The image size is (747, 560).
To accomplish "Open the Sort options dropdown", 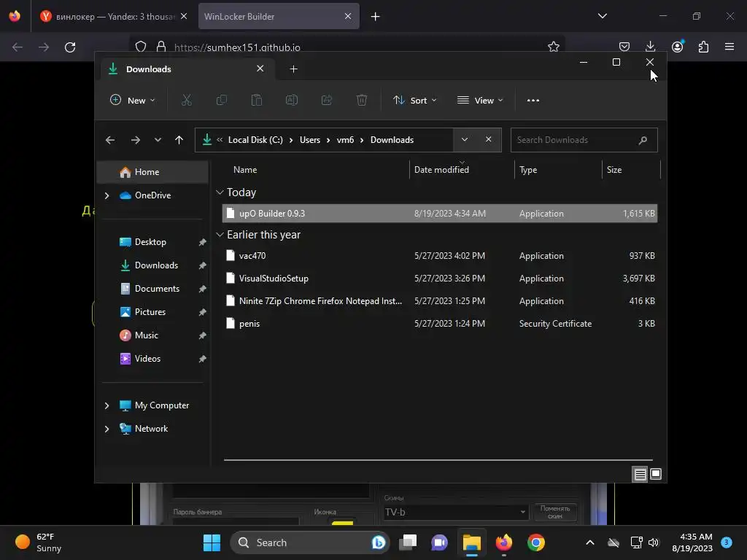I will pos(414,101).
